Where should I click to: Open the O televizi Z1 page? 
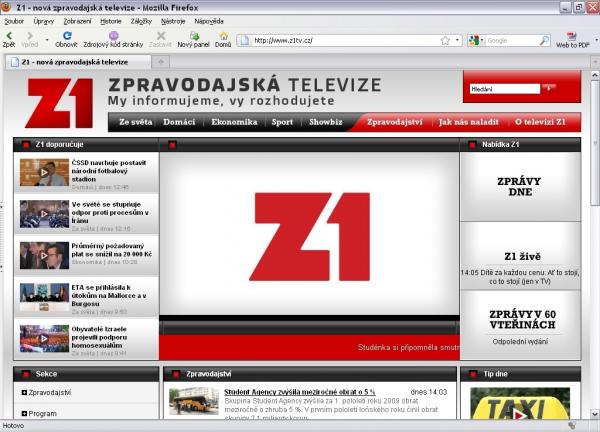[540, 122]
